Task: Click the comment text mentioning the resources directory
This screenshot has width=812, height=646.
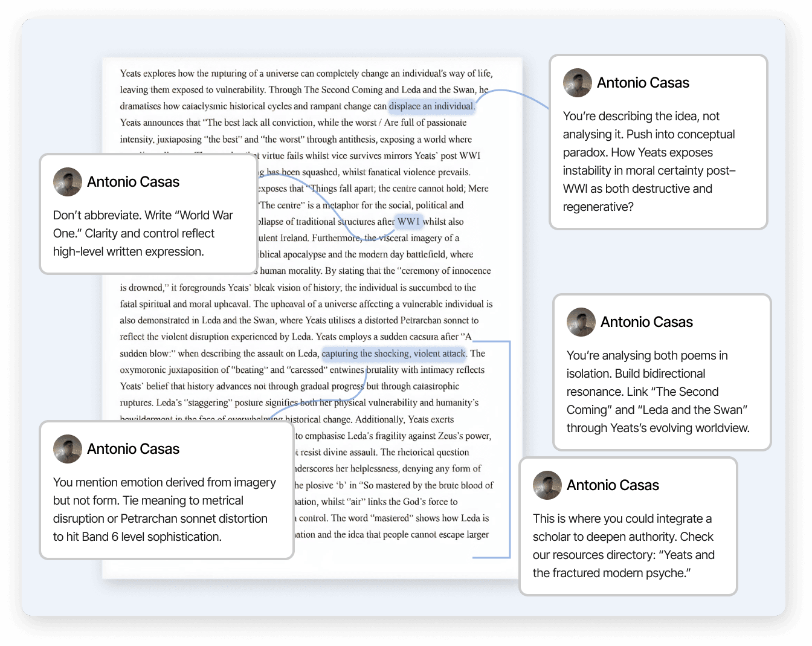Action: pos(623,546)
